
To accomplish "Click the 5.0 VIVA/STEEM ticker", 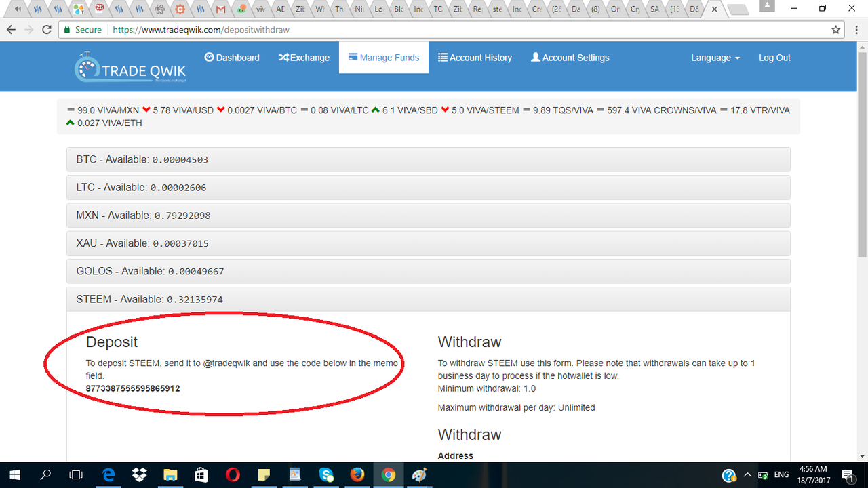I will (480, 110).
